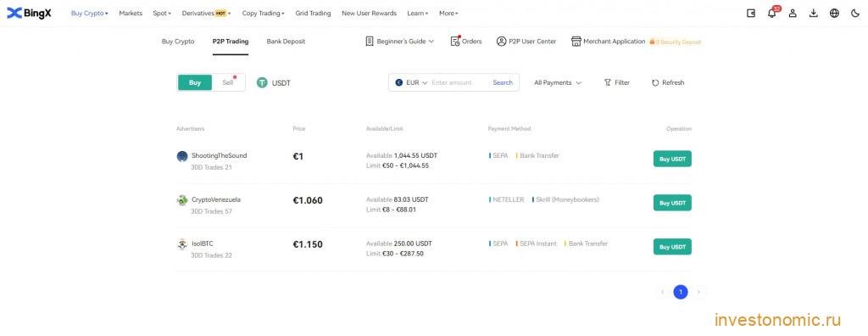Toggle dark mode moon icon
The width and height of the screenshot is (868, 336).
(x=855, y=14)
